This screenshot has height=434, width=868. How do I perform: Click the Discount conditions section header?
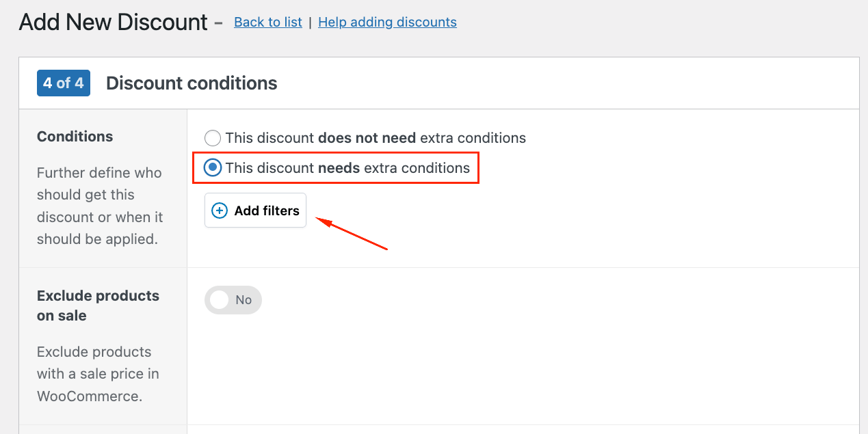[x=191, y=83]
